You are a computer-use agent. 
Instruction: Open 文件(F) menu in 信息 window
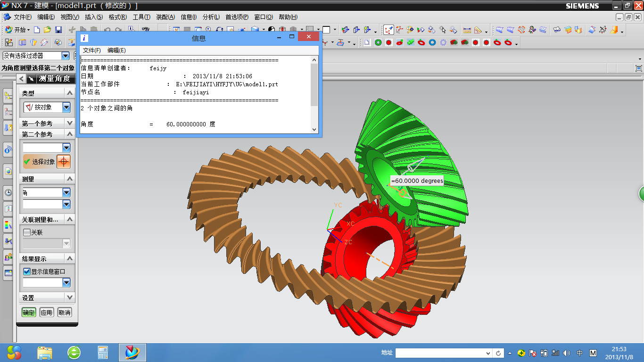pos(91,50)
